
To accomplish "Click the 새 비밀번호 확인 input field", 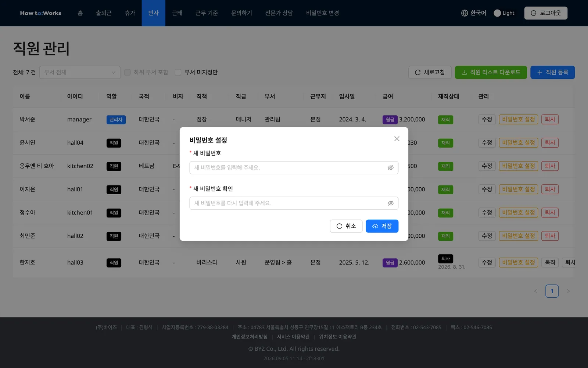I will (294, 203).
